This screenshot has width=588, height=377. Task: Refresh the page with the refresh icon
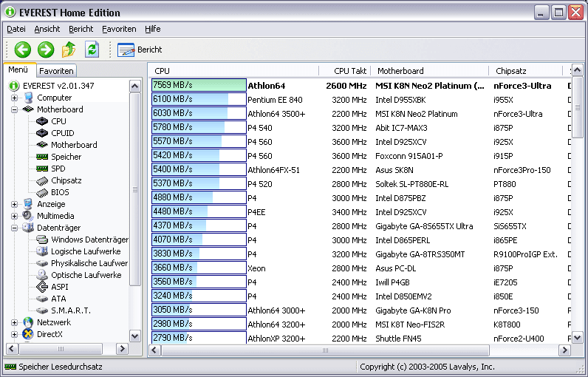tap(92, 50)
